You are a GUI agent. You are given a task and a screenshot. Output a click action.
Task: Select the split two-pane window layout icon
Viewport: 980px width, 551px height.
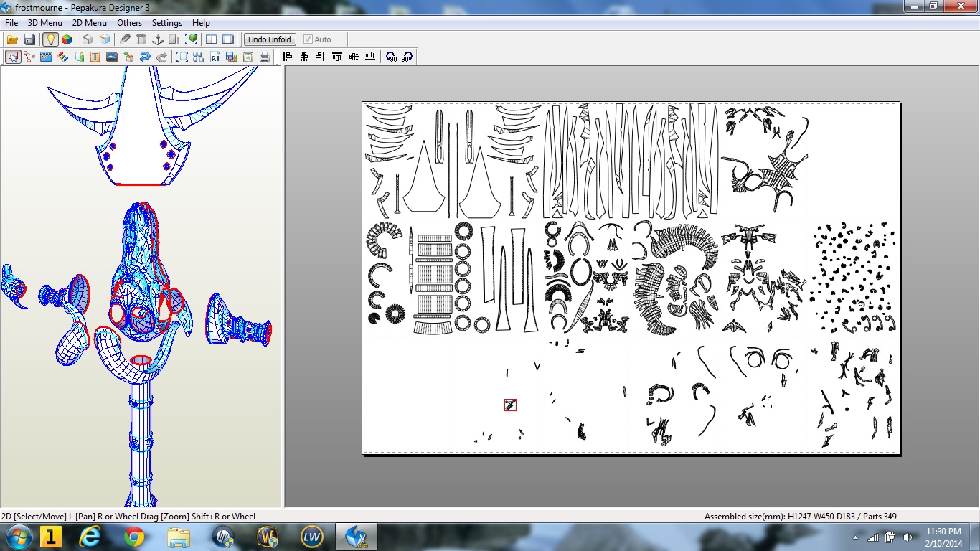[x=212, y=39]
